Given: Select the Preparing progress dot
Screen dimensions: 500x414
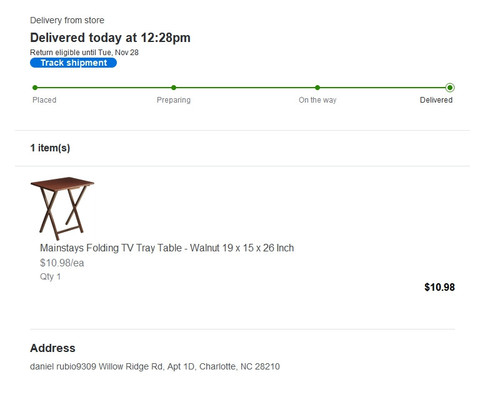Looking at the screenshot, I should [174, 88].
